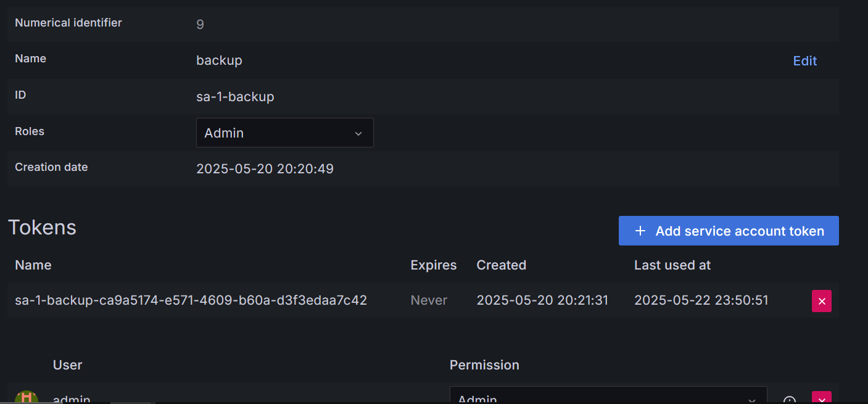Select the sa-1-backup token name
This screenshot has height=404, width=868.
coord(191,300)
